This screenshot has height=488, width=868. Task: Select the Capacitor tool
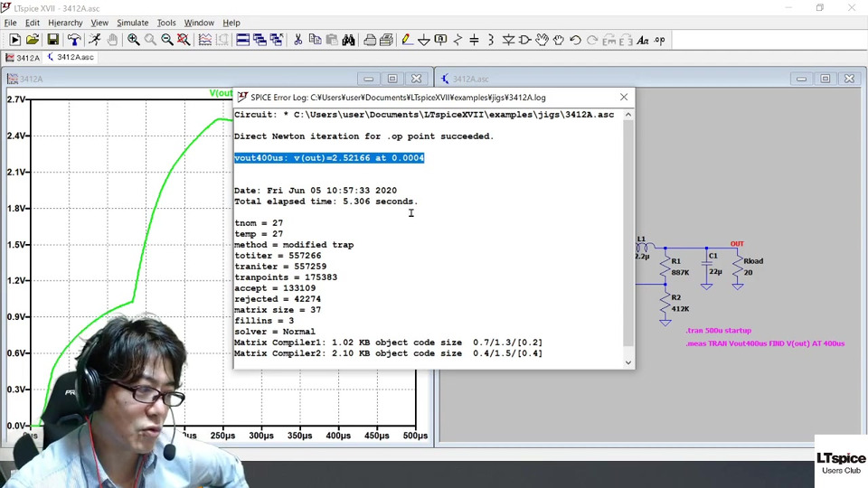click(x=475, y=40)
